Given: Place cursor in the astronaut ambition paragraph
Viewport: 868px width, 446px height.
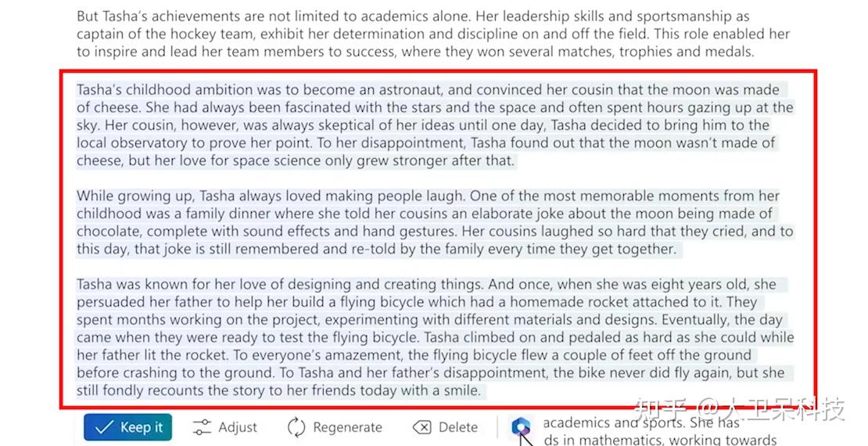Looking at the screenshot, I should click(435, 125).
